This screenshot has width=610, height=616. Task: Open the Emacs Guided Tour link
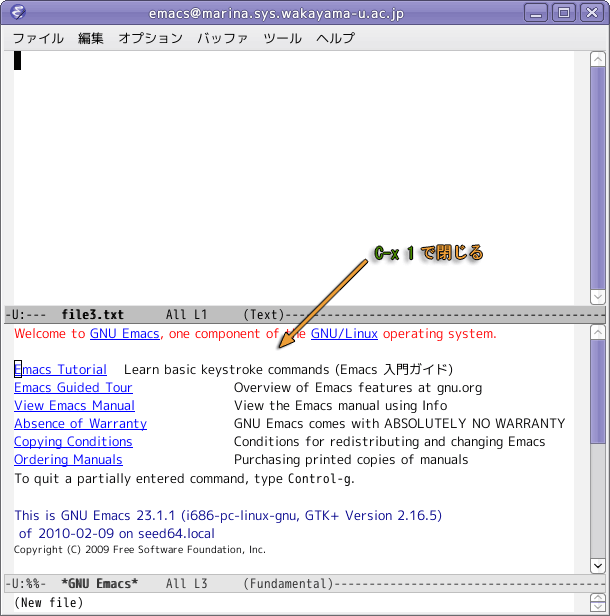pos(73,387)
